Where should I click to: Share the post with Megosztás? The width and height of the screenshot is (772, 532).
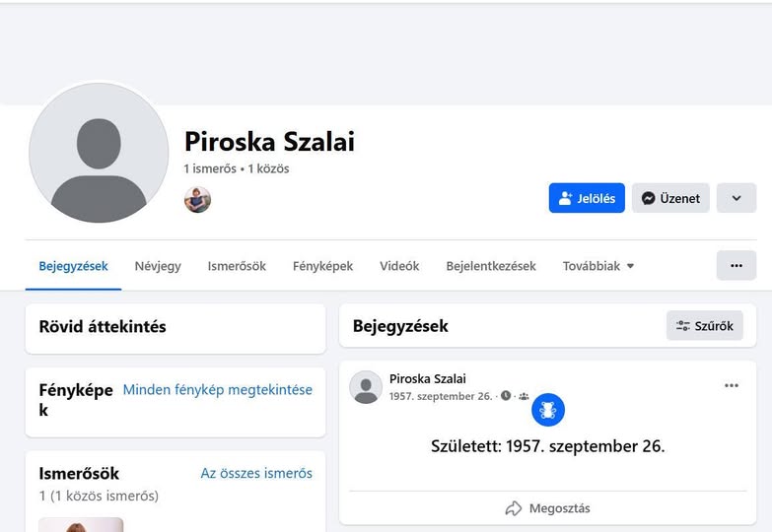pos(548,508)
